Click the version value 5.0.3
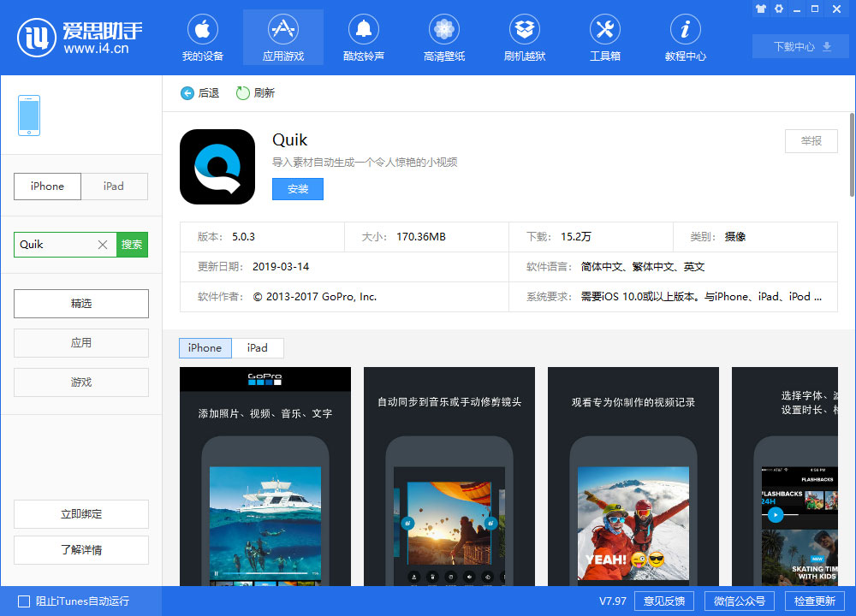 click(243, 237)
